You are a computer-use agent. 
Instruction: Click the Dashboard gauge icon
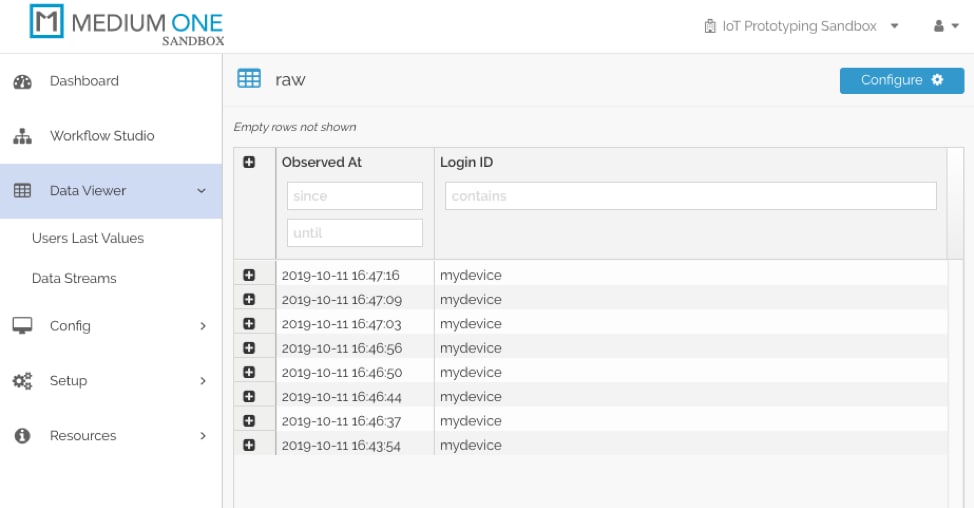pyautogui.click(x=22, y=82)
